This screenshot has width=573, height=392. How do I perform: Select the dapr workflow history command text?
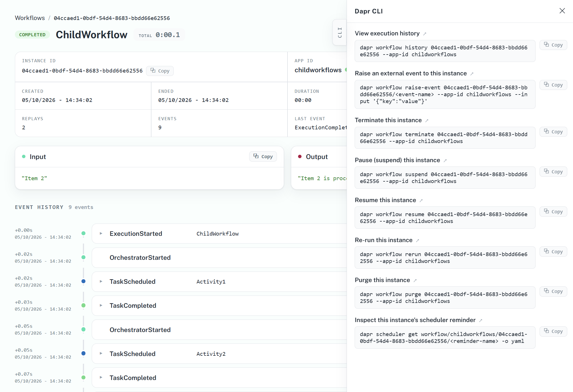point(444,51)
